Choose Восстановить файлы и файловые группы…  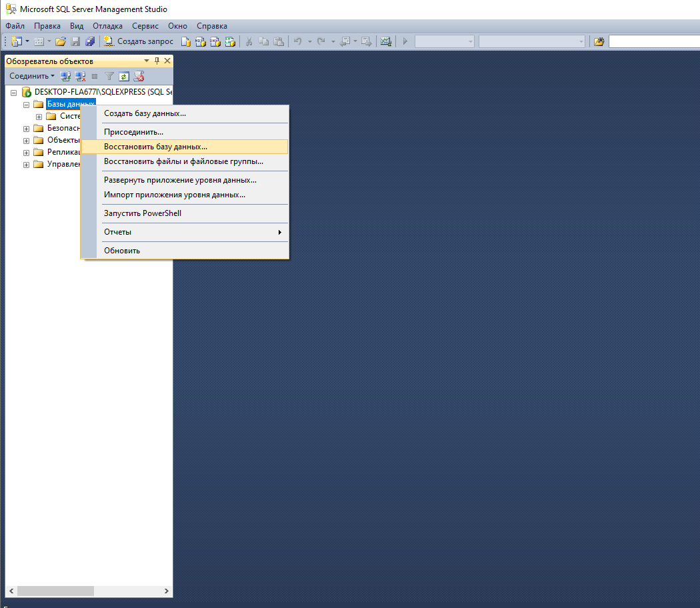pos(185,161)
